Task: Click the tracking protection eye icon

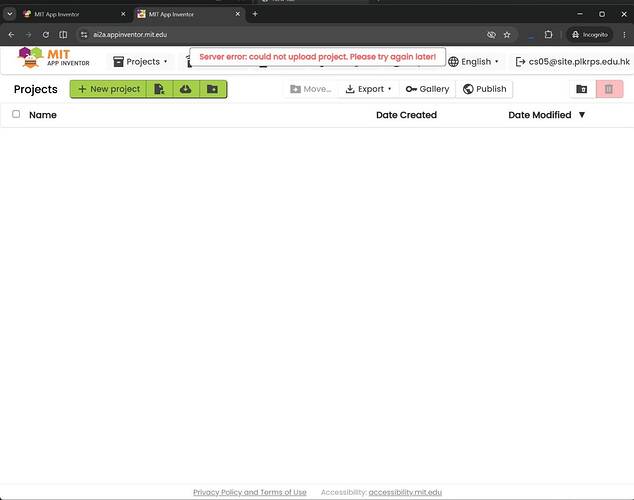Action: coord(491,35)
